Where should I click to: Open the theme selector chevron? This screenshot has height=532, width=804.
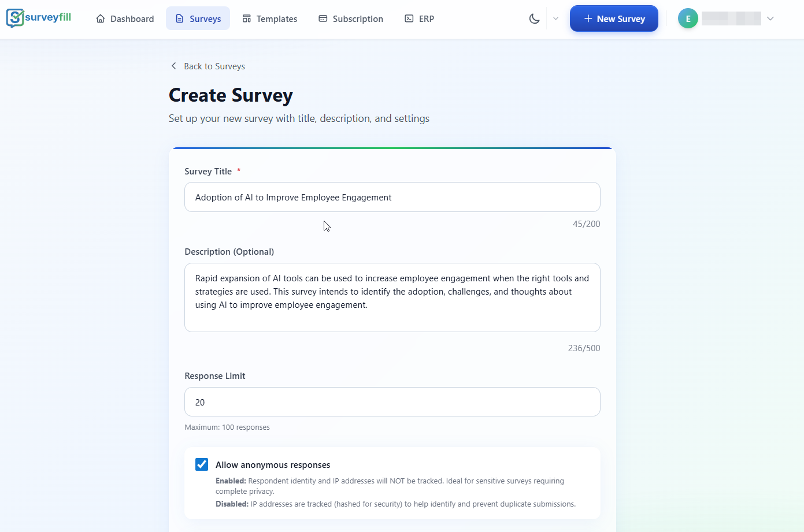pyautogui.click(x=555, y=18)
